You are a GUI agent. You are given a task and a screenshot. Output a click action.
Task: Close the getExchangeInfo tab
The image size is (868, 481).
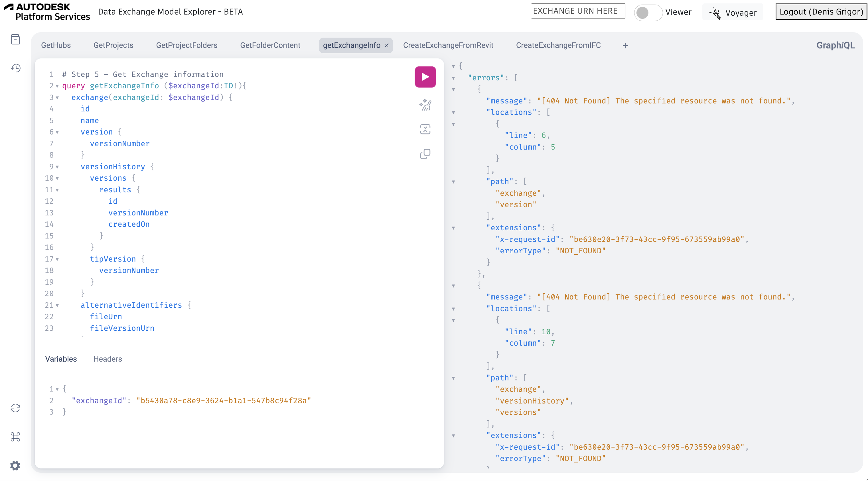387,46
